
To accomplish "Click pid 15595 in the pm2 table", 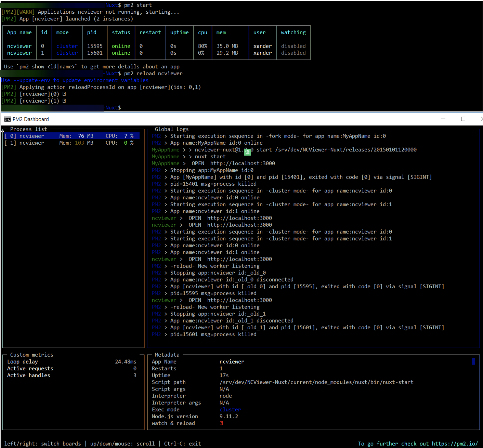I will click(95, 46).
